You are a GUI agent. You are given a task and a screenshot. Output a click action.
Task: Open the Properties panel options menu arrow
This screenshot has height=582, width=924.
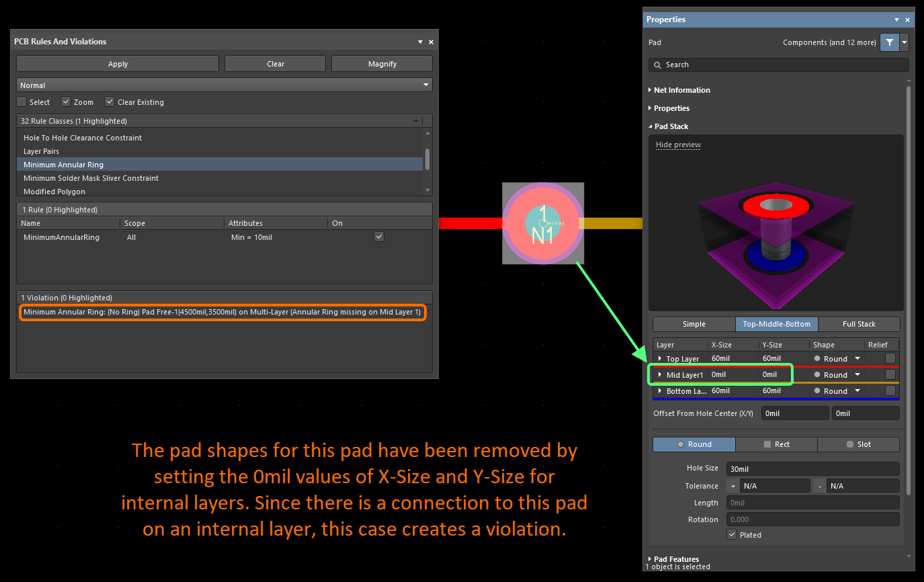click(896, 20)
